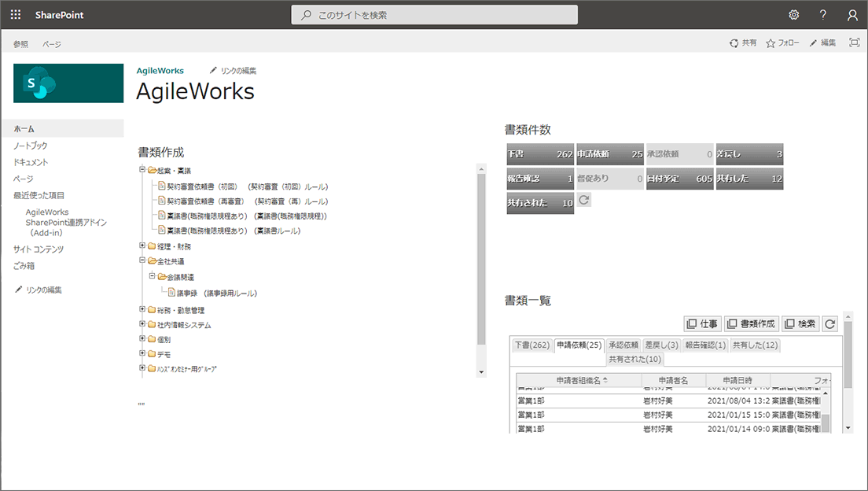Click the refresh icon in document list toolbar
Image resolution: width=868 pixels, height=491 pixels.
[829, 323]
